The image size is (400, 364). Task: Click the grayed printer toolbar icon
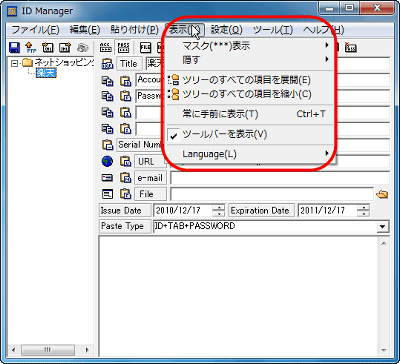coord(82,48)
